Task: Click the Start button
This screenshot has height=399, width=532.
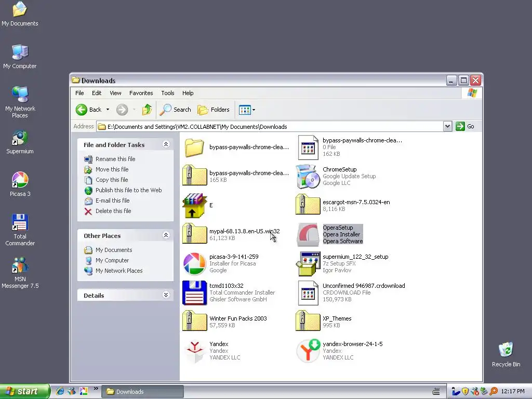Action: (24, 391)
